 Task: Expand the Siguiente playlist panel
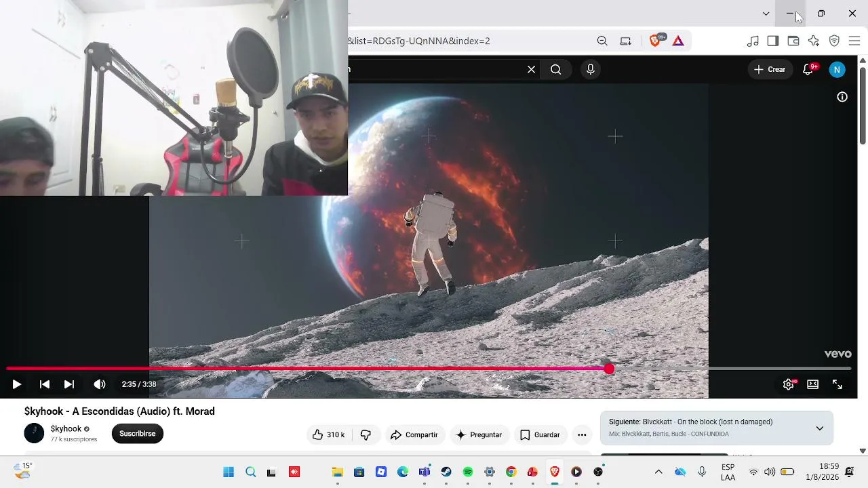point(819,428)
